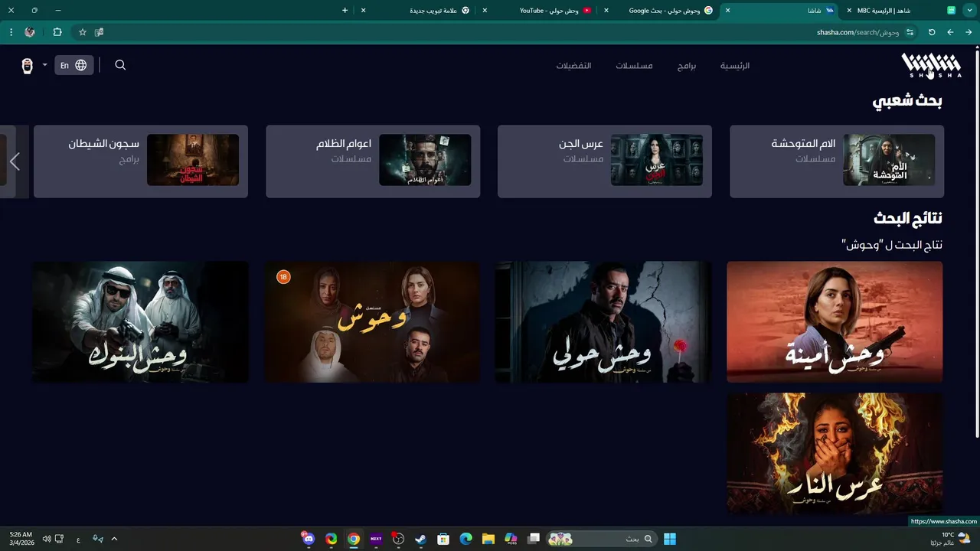Switch the input language indicator ع

click(x=78, y=539)
